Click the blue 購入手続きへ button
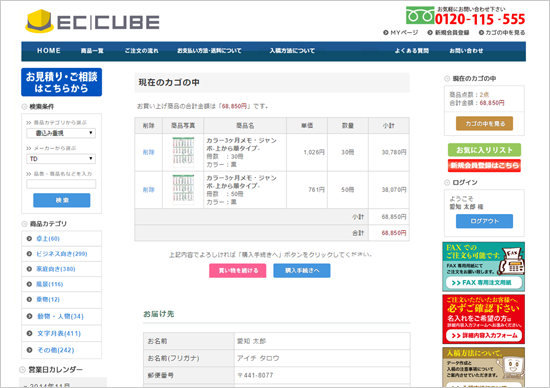The height and width of the screenshot is (388, 550). click(302, 270)
